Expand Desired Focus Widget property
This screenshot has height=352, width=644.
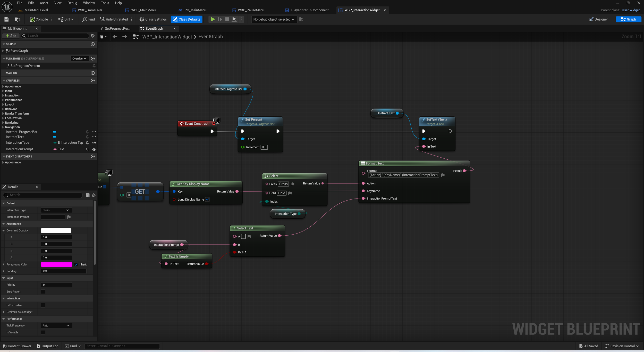(x=4, y=312)
